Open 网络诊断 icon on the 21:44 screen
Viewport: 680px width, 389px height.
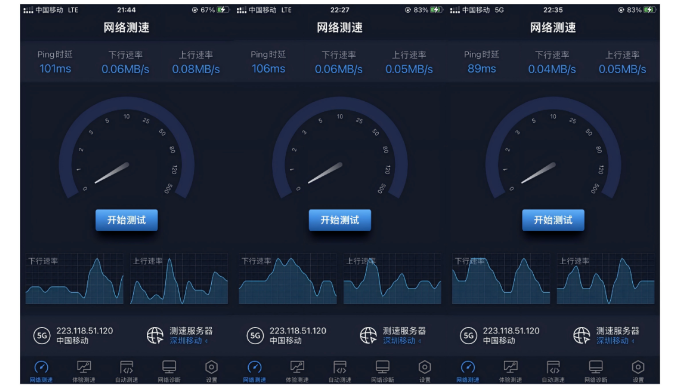pos(169,367)
